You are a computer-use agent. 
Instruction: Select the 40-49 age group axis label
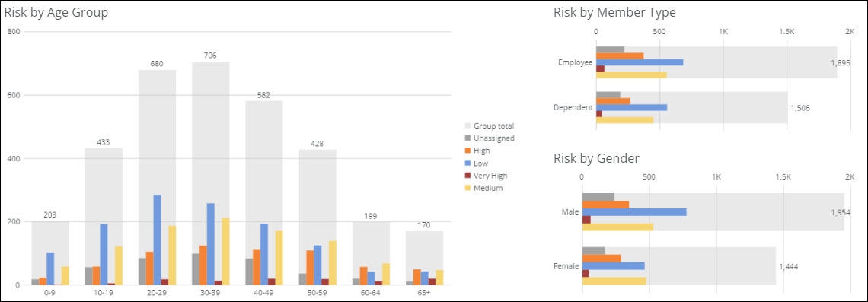click(x=264, y=293)
